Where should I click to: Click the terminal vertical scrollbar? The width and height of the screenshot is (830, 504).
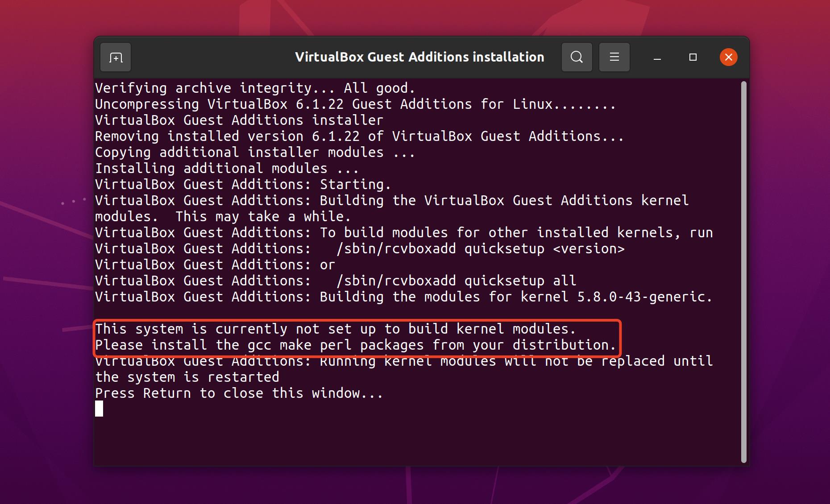[743, 272]
